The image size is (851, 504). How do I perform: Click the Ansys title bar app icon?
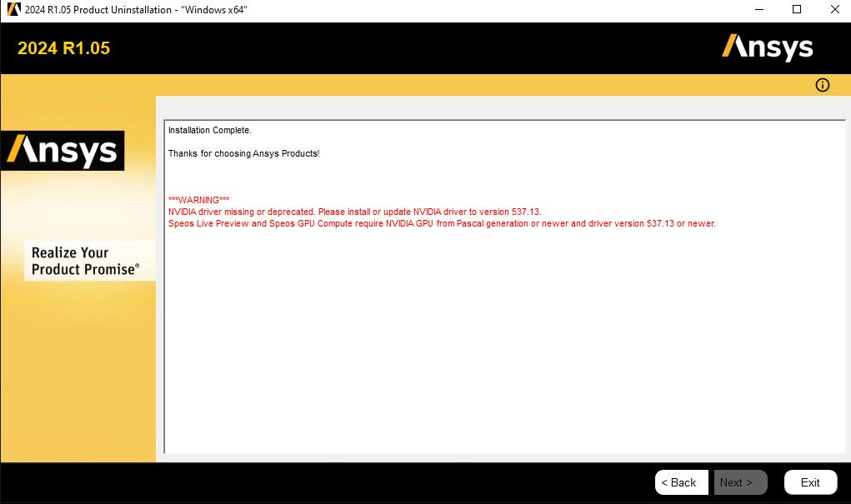coord(13,9)
